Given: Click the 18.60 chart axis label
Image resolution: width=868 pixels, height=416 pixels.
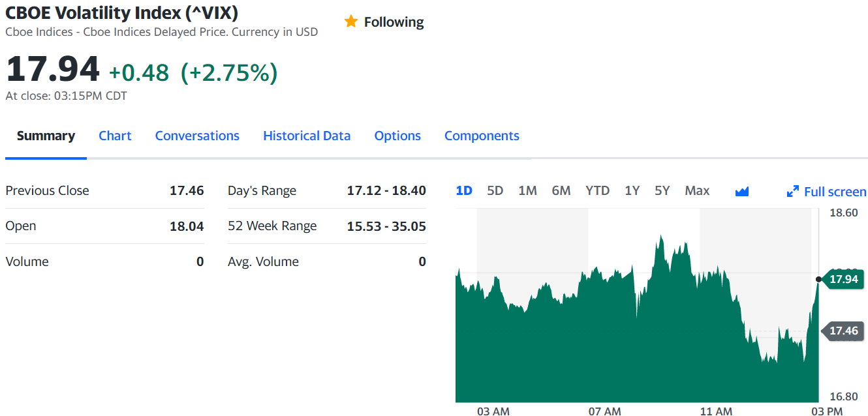Looking at the screenshot, I should [x=844, y=213].
